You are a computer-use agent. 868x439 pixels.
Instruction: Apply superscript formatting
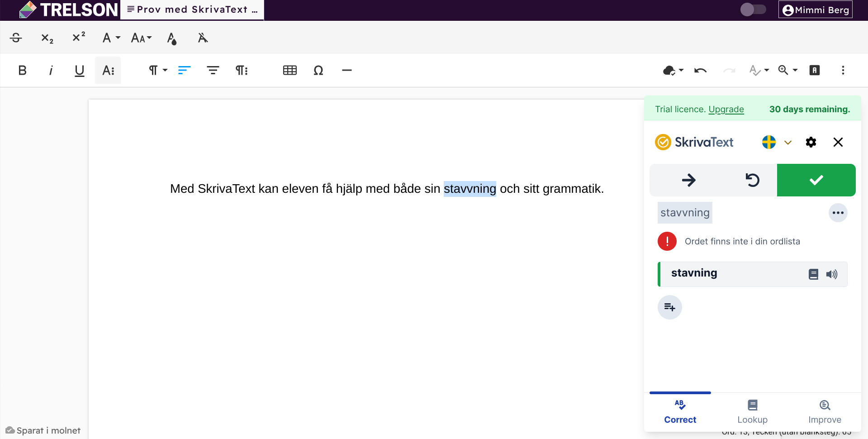pos(79,37)
